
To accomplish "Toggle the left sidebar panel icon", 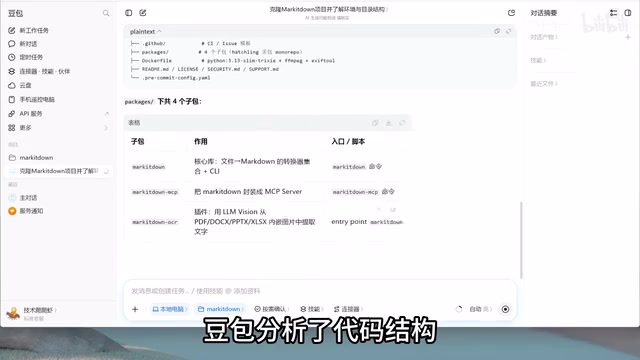I will [129, 13].
